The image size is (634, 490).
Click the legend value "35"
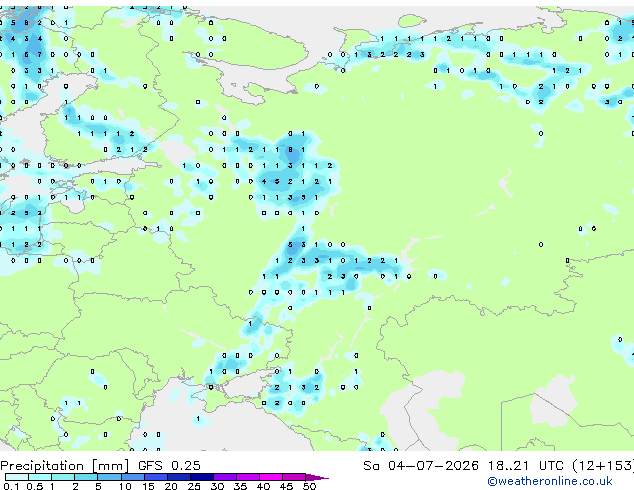(x=240, y=486)
